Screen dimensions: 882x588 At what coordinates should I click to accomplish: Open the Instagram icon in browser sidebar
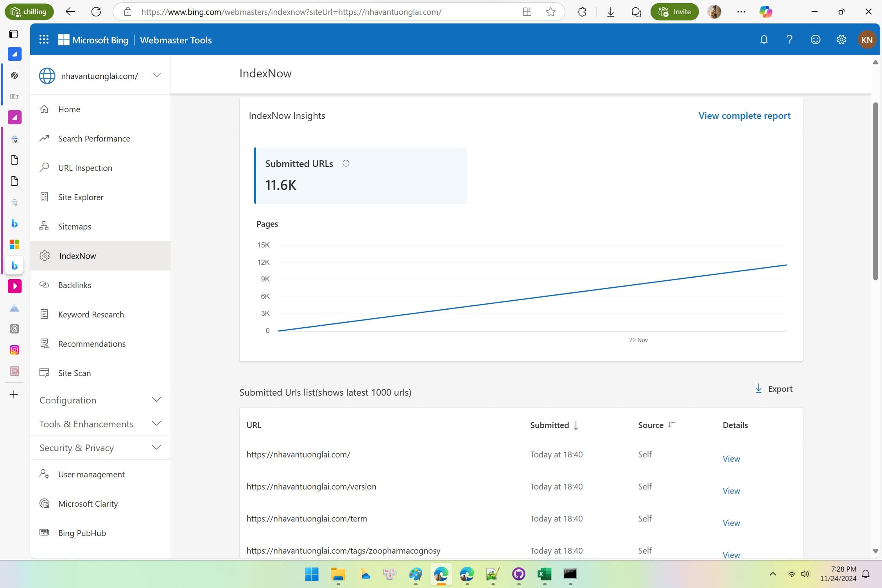(14, 350)
